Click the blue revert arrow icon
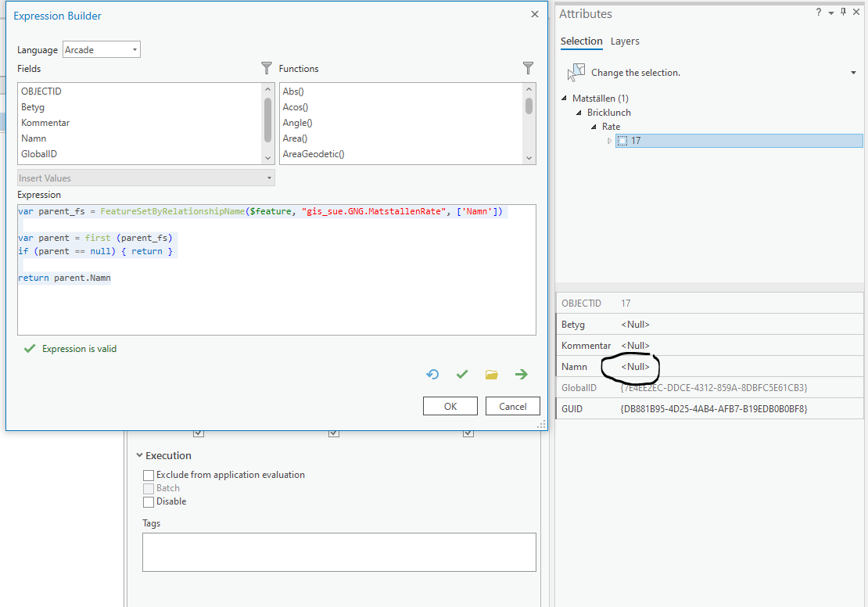This screenshot has width=868, height=607. [432, 375]
